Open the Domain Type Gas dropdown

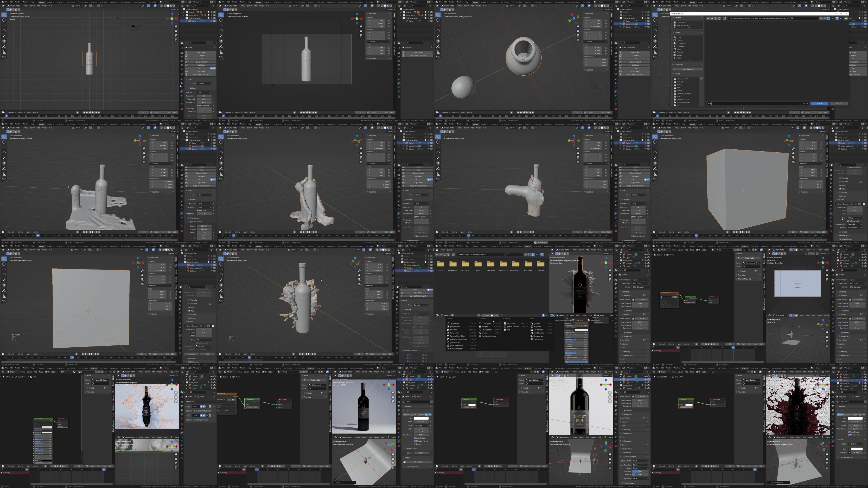click(204, 92)
